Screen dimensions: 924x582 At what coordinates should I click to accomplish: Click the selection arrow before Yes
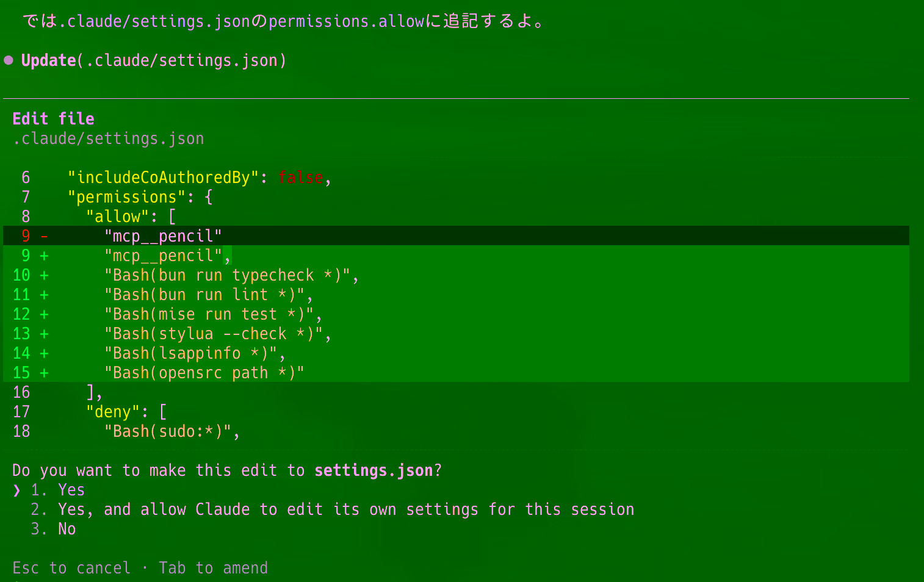pyautogui.click(x=16, y=490)
